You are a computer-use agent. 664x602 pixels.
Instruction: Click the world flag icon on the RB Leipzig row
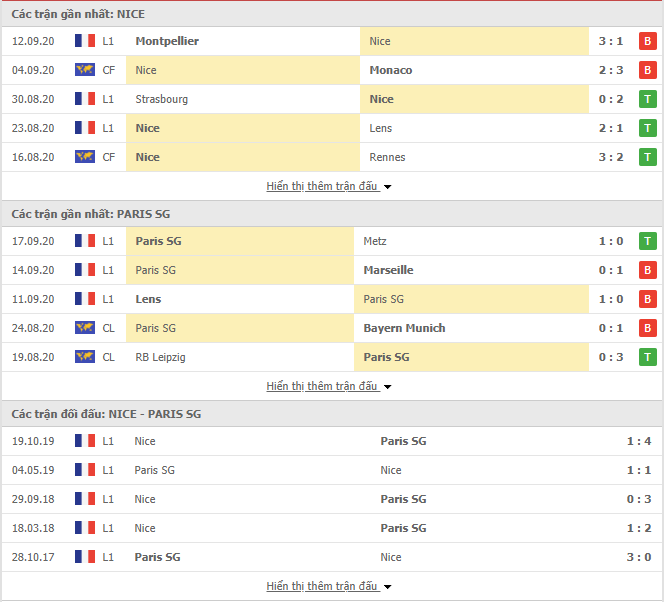[85, 356]
